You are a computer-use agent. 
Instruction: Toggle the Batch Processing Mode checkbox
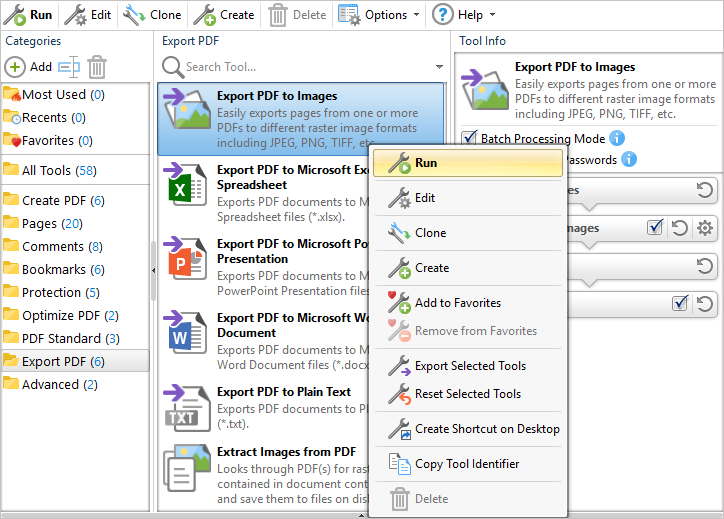pos(469,138)
